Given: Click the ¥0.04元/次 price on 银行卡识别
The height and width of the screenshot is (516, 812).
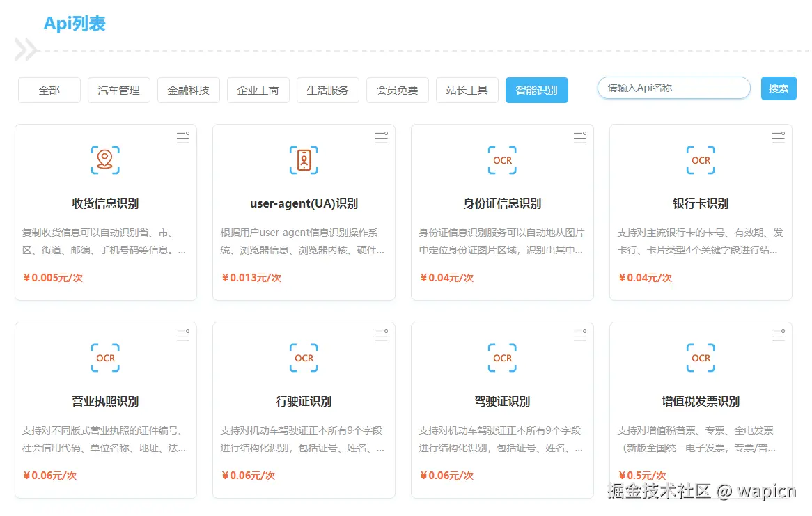Looking at the screenshot, I should (x=646, y=278).
